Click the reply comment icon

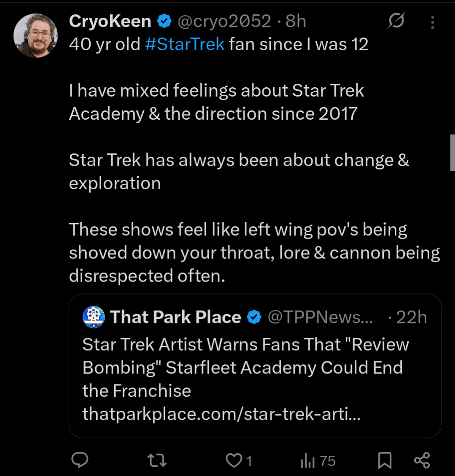[79, 460]
